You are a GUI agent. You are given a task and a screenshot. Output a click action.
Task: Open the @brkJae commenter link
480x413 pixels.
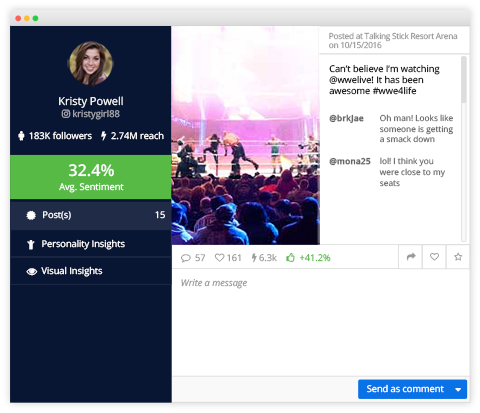[x=346, y=118]
